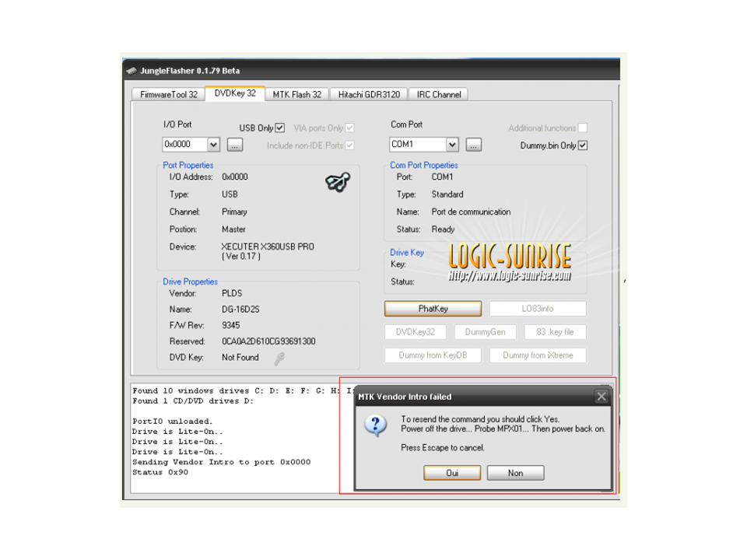Close the MTK Vendor Intro failed dialog
Viewport: 747px width, 560px height.
point(601,396)
